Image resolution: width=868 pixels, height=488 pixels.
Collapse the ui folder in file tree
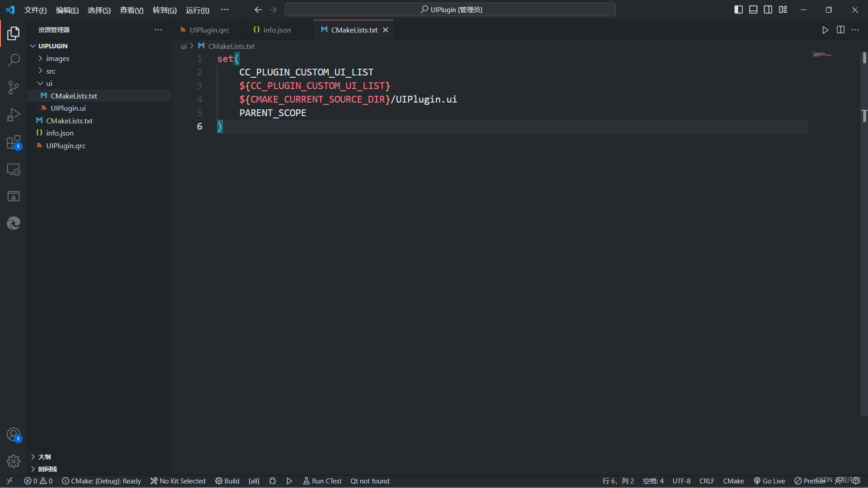[40, 83]
